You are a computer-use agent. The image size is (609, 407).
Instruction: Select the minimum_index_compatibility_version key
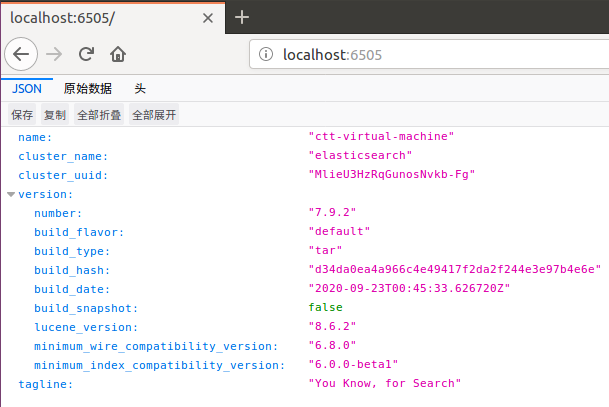pyautogui.click(x=160, y=365)
